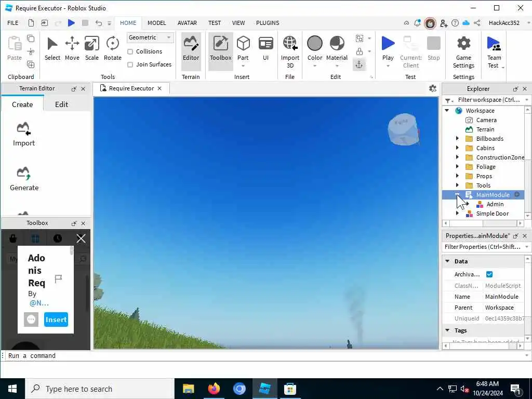Collapse the Tags properties section
This screenshot has height=399, width=532.
tap(447, 330)
